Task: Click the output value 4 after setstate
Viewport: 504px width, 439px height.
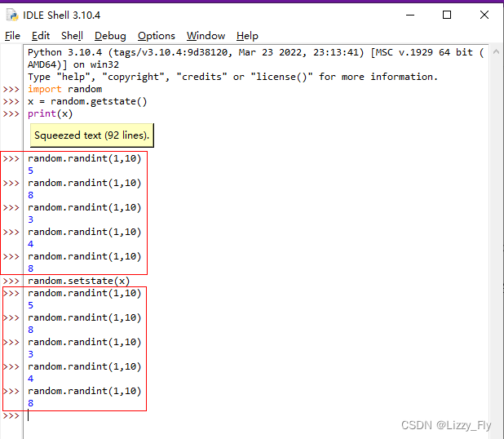Action: 30,379
